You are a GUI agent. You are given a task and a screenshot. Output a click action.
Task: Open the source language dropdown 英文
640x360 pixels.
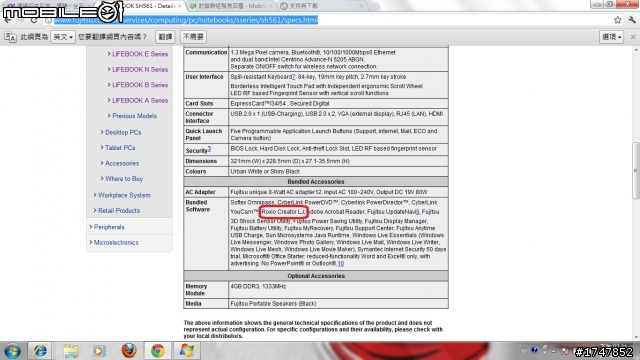tap(63, 37)
